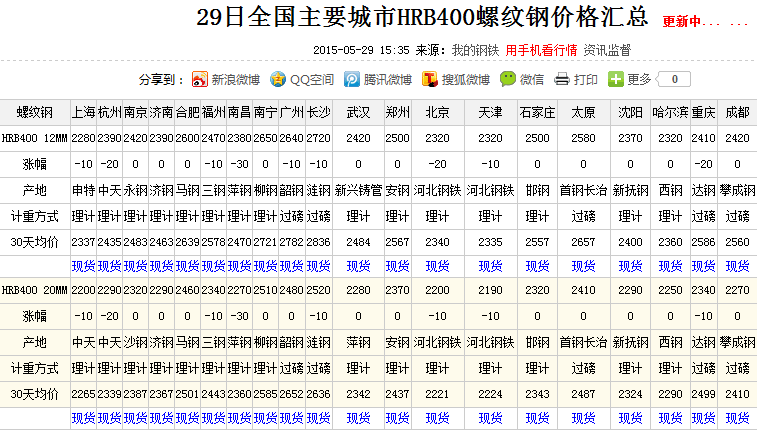Viewport: 757px width, 433px height.
Task: Click 20MM 30-day average 2487
Action: point(583,394)
